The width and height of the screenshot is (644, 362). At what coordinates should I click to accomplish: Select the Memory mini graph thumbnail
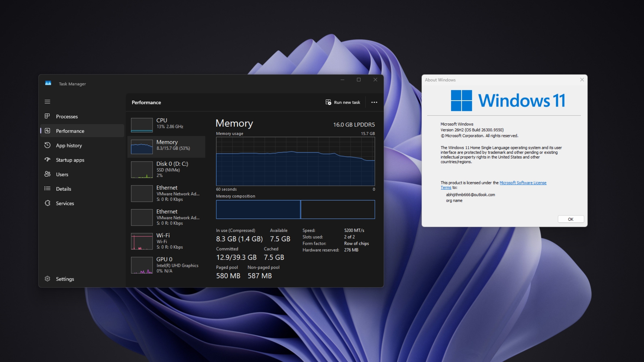(x=142, y=147)
